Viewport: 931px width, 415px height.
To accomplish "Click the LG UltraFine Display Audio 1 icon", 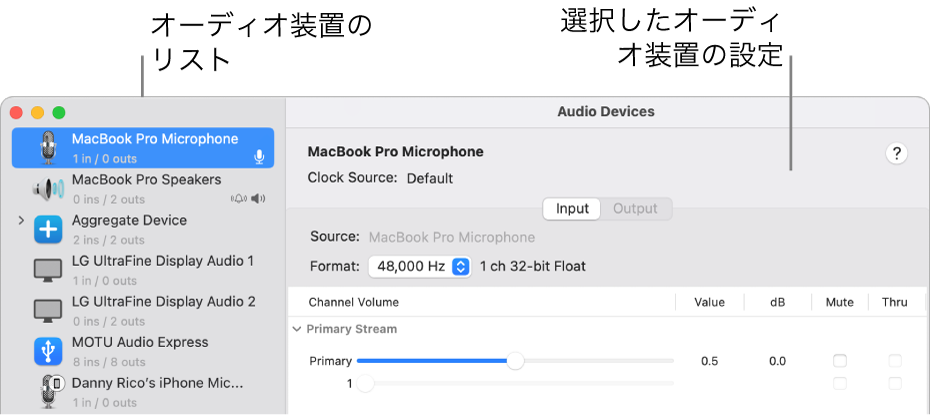I will (48, 270).
